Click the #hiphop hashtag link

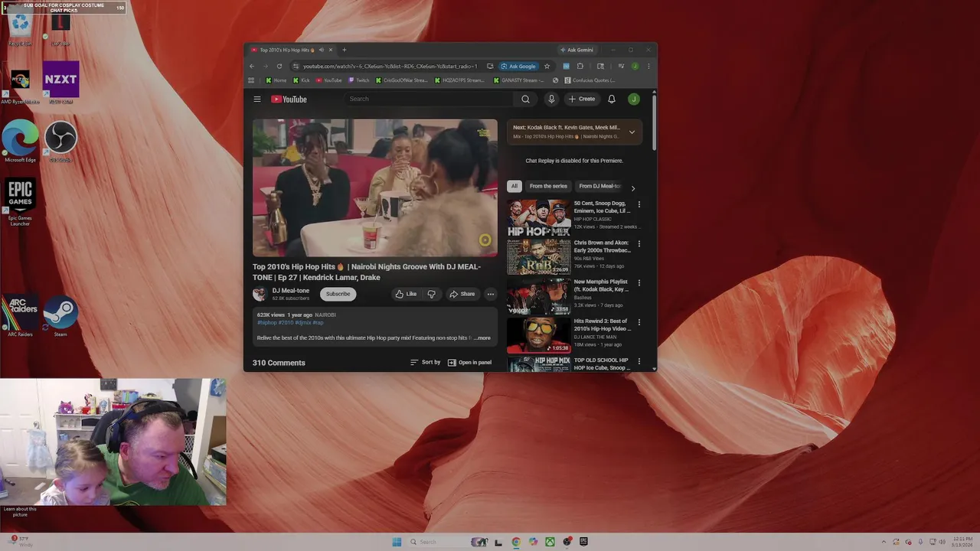pyautogui.click(x=266, y=322)
